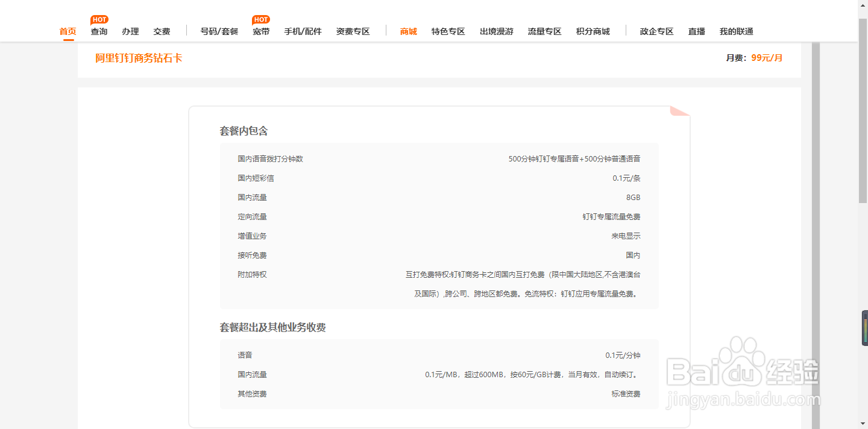Visit the 宽带 broadband section
This screenshot has height=429, width=868.
pyautogui.click(x=260, y=31)
